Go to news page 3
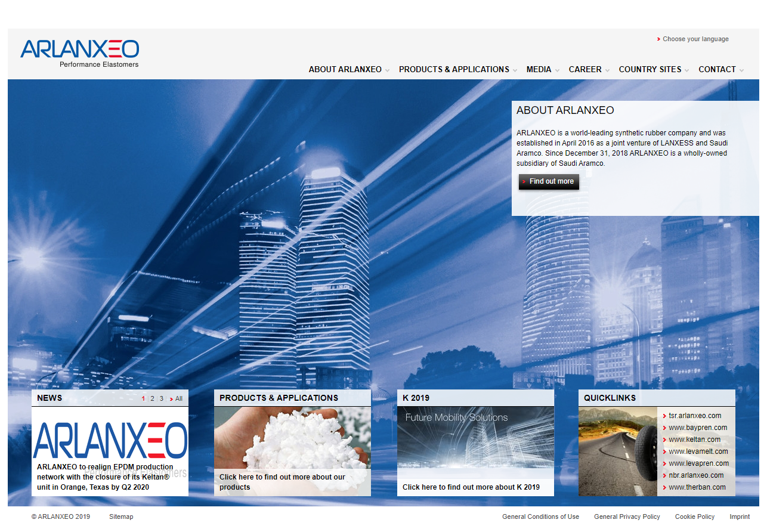Image resolution: width=767 pixels, height=532 pixels. [161, 398]
